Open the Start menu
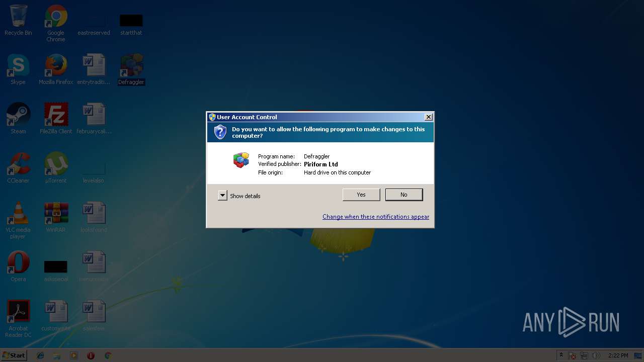The width and height of the screenshot is (644, 362). click(x=14, y=355)
